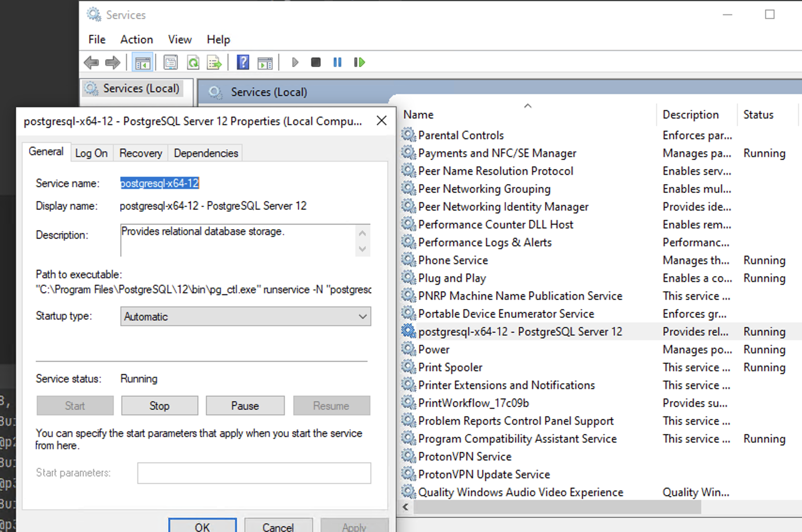
Task: Select Quality Windows Audio Video Experience
Action: 520,493
